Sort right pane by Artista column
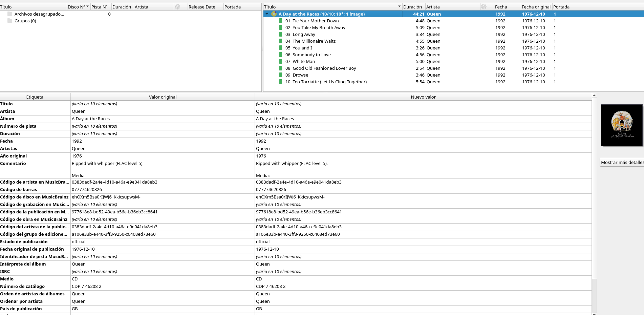The image size is (644, 315). coord(453,7)
